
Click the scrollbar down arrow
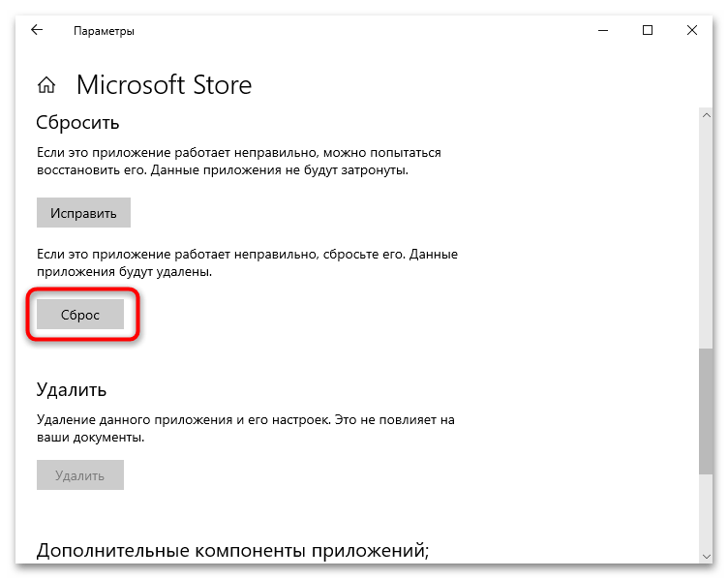pyautogui.click(x=706, y=556)
